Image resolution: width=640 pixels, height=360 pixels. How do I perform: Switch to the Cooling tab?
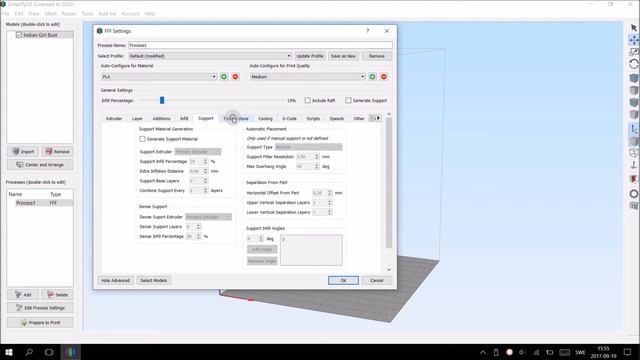(265, 119)
